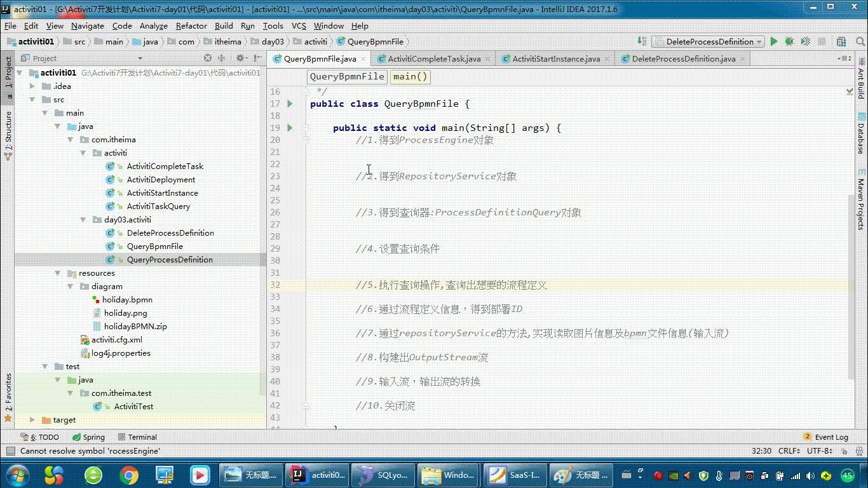Collapse the day03.activiti package node
The height and width of the screenshot is (488, 868).
pos(83,220)
